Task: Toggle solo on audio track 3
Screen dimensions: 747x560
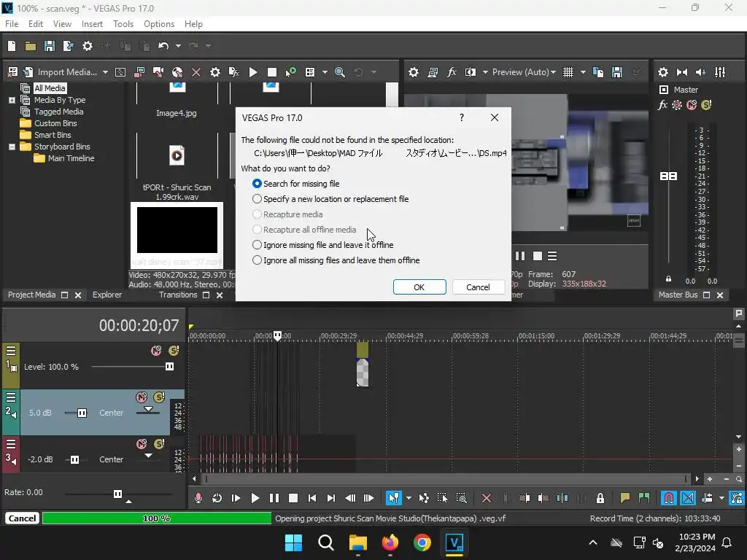Action: tap(159, 444)
